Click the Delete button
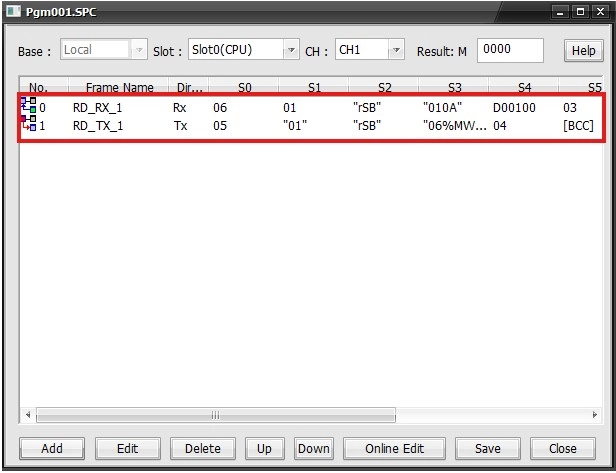Screen dimensions: 616x473 pos(203,448)
